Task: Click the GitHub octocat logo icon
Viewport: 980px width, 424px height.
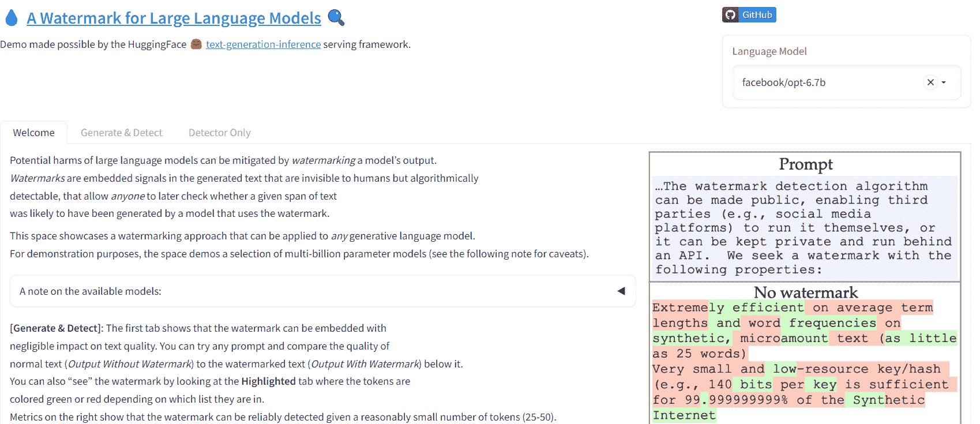Action: pos(731,15)
